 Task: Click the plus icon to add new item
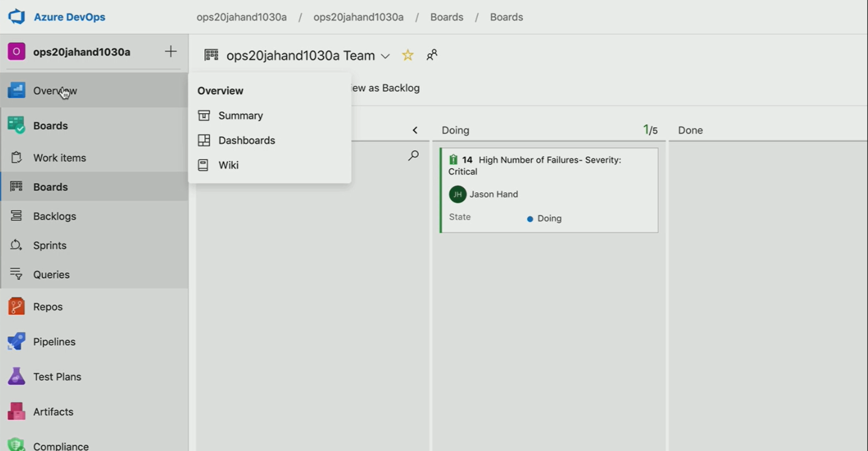(x=170, y=51)
